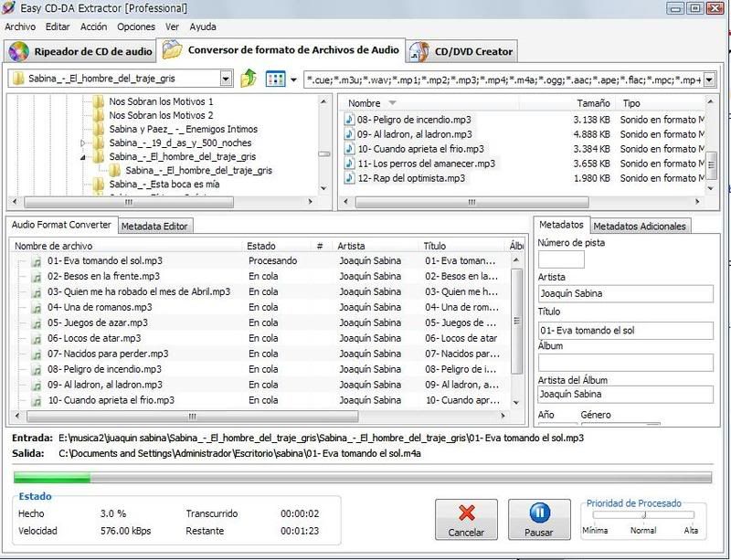Select Audio Format Converter tab
The height and width of the screenshot is (560, 731).
[61, 225]
